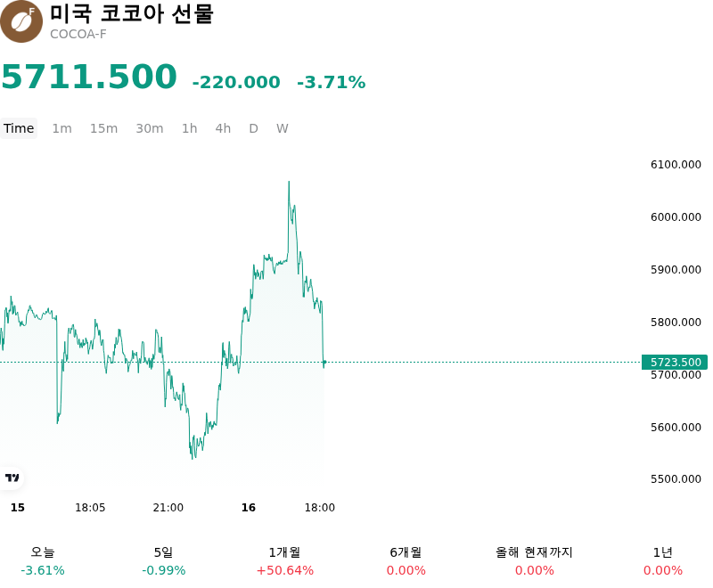Click the 16 date marker on axis
The height and width of the screenshot is (588, 713).
(249, 508)
